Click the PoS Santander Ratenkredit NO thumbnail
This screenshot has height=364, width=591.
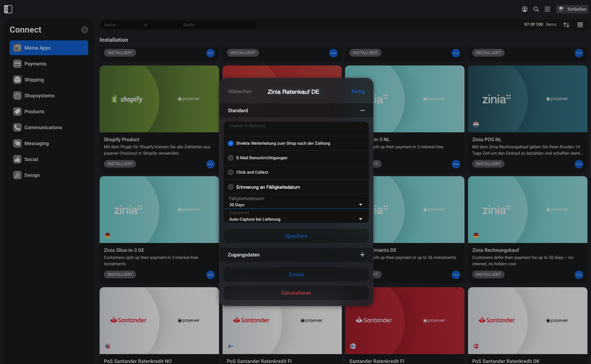click(x=159, y=320)
